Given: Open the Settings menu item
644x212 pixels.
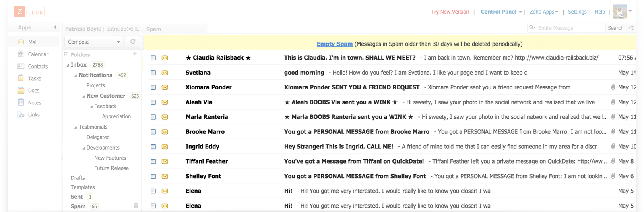Looking at the screenshot, I should 577,12.
